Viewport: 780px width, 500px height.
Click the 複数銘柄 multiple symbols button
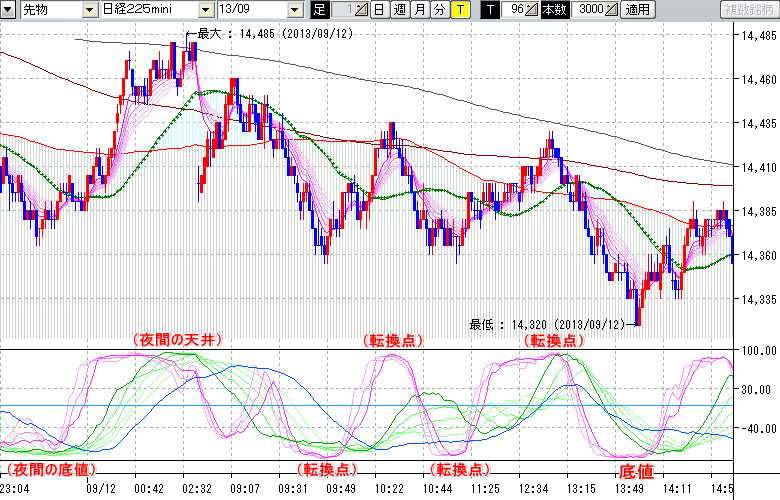point(748,10)
